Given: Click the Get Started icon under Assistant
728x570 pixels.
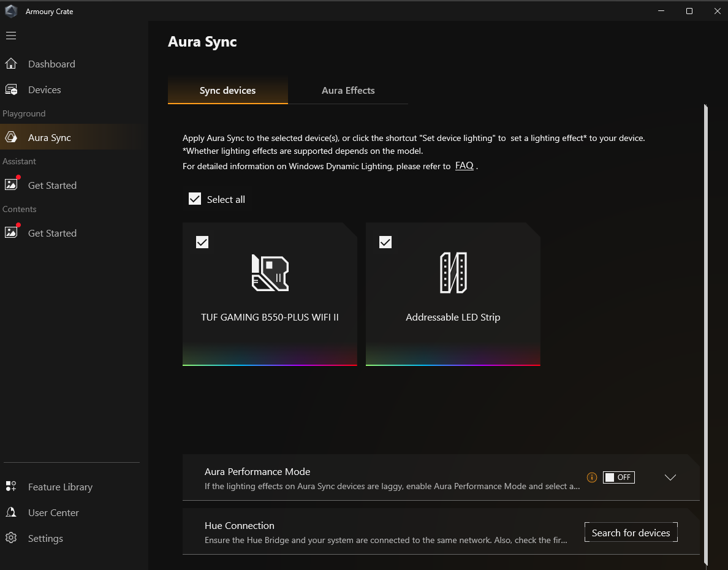Looking at the screenshot, I should 12,184.
